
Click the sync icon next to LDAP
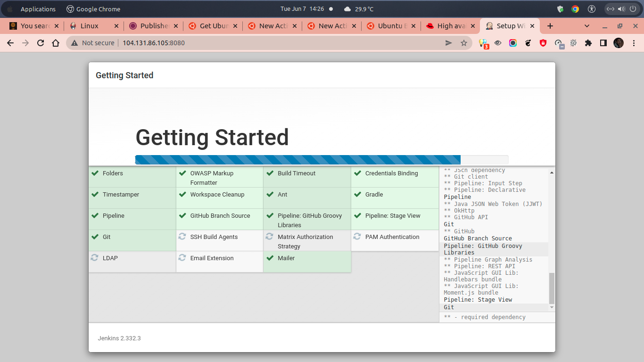pyautogui.click(x=95, y=258)
